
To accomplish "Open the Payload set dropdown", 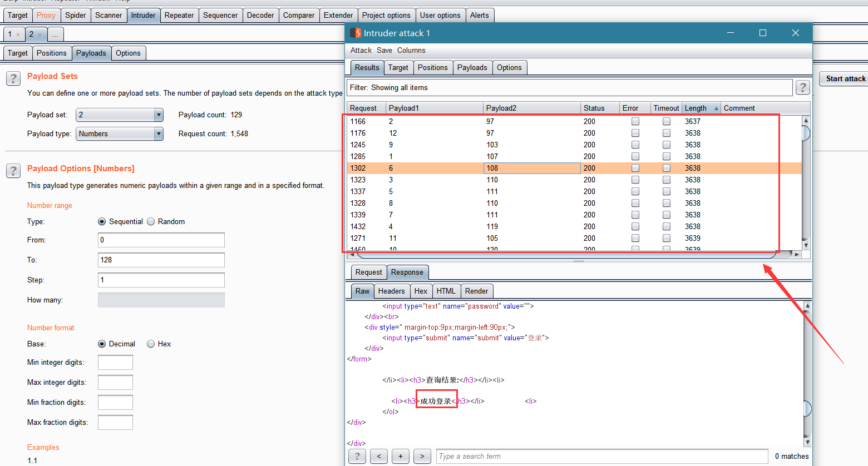I will pos(120,115).
